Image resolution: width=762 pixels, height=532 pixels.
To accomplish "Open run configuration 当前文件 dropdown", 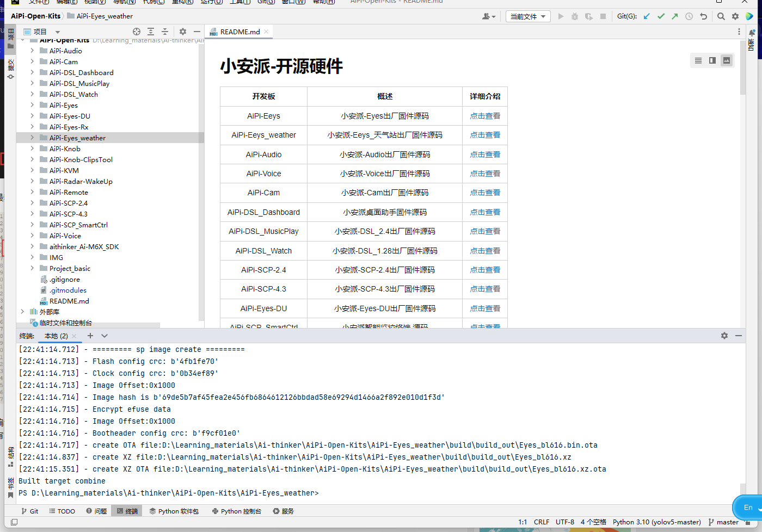I will (x=528, y=16).
